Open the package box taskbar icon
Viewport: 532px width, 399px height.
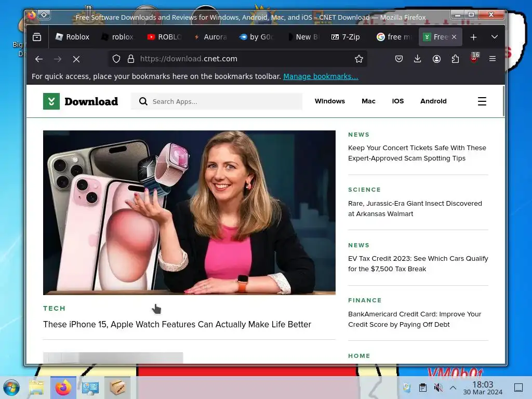(117, 388)
